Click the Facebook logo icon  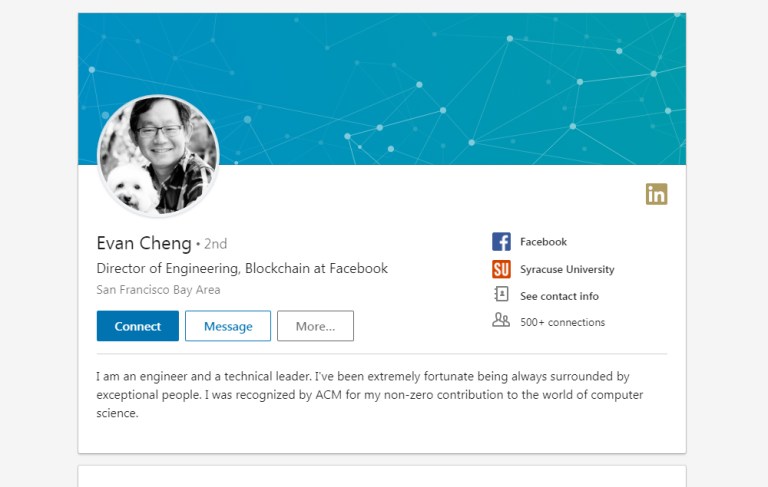pyautogui.click(x=501, y=242)
